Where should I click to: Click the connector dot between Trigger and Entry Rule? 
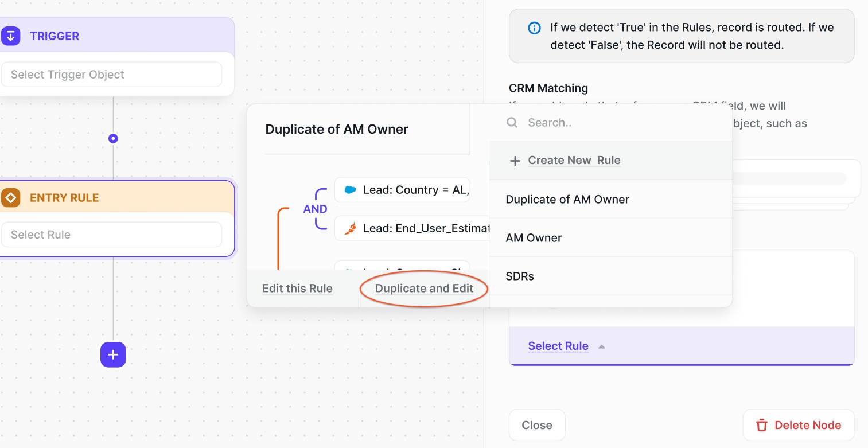(x=113, y=138)
